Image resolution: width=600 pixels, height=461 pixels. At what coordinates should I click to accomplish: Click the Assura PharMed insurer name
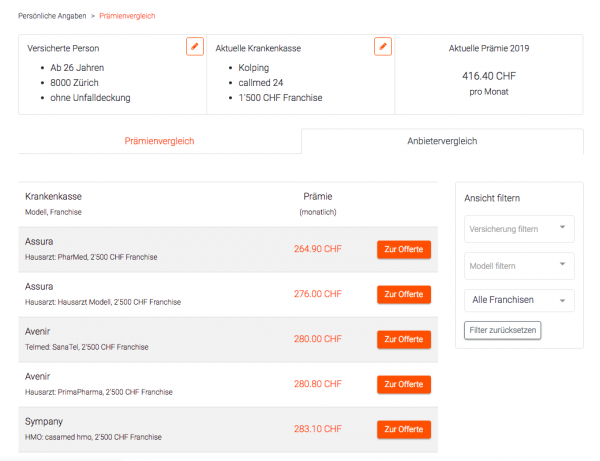point(39,242)
